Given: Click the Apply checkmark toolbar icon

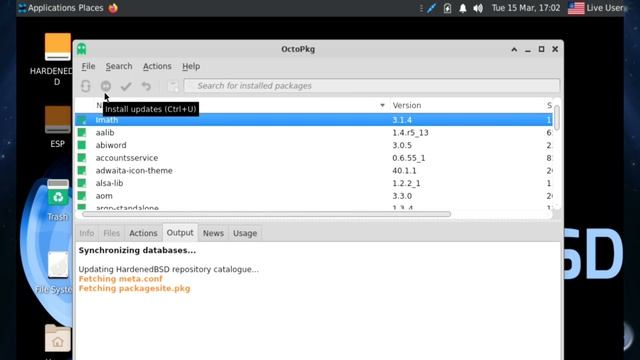Looking at the screenshot, I should (126, 86).
